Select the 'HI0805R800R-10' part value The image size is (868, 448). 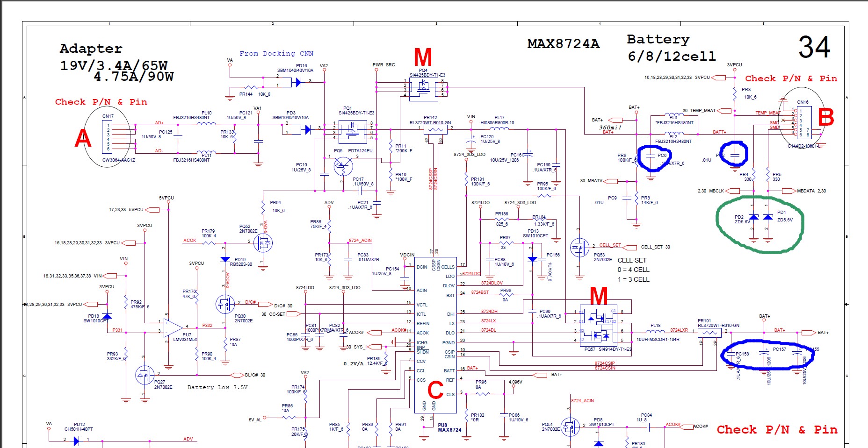pos(497,123)
